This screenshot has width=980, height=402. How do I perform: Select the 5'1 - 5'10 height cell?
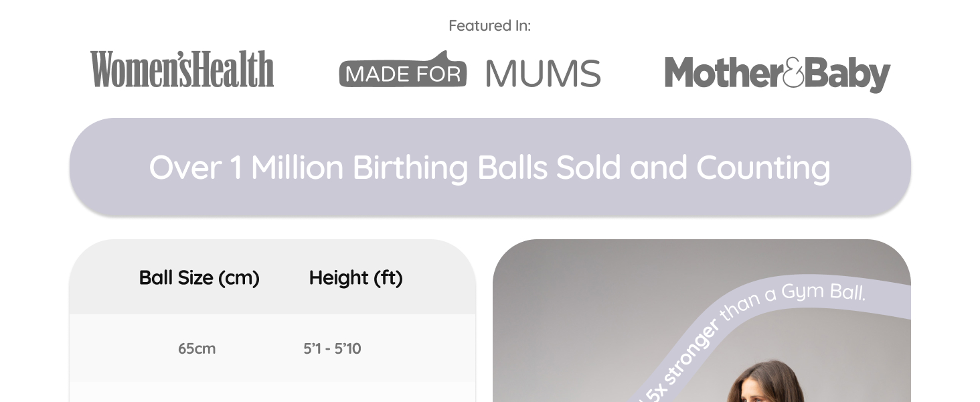point(332,348)
